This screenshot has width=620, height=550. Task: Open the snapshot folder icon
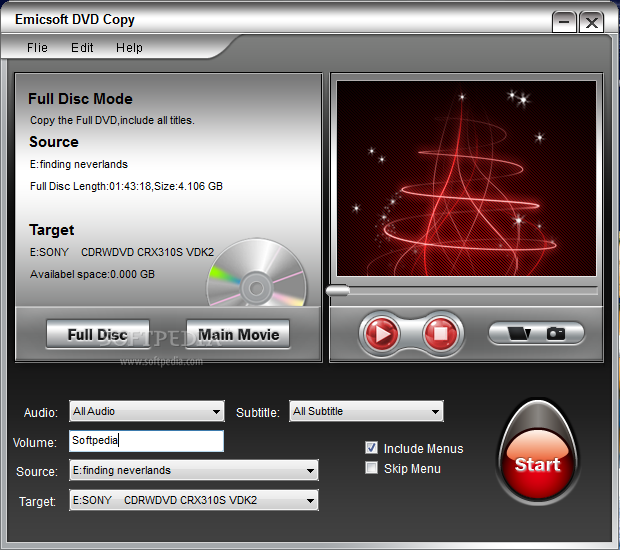519,333
